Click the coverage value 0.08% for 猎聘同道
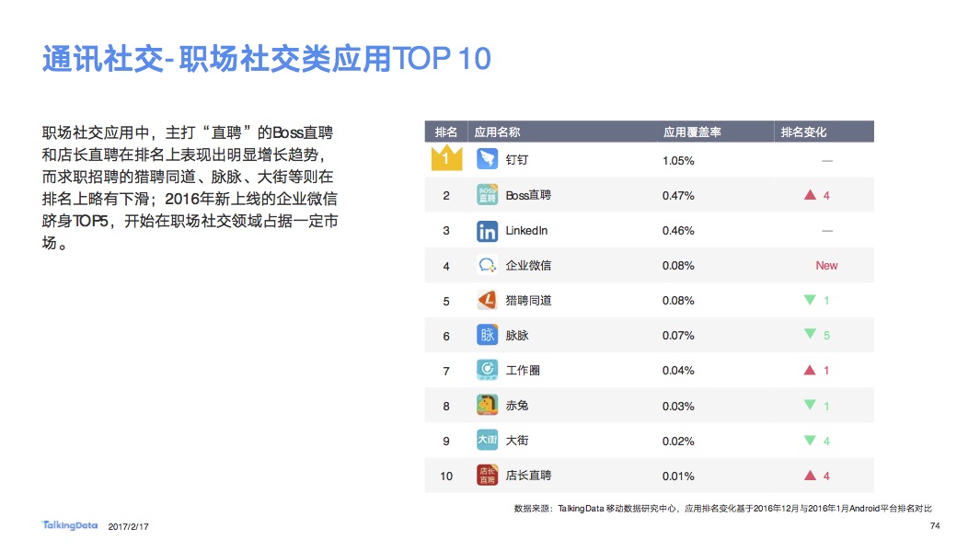Screen dimensions: 980x551 tap(678, 301)
